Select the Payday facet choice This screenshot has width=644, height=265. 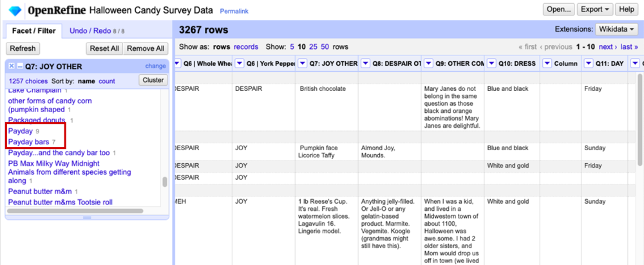(21, 132)
